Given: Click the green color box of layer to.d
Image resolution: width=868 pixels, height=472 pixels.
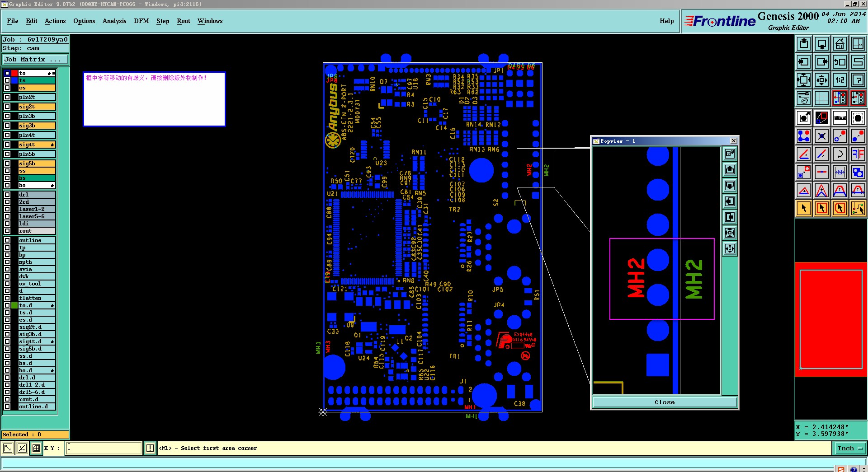Looking at the screenshot, I should tap(14, 305).
